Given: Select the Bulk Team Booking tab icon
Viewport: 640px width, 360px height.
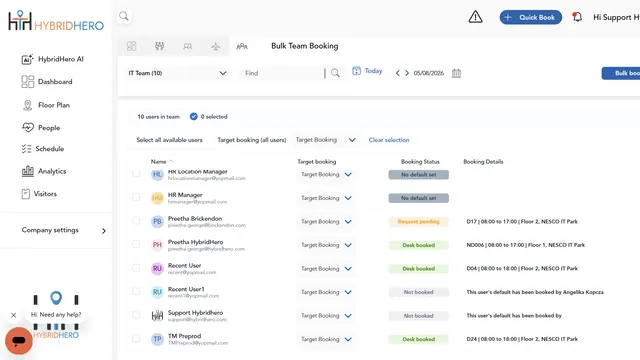Looking at the screenshot, I should tap(242, 46).
